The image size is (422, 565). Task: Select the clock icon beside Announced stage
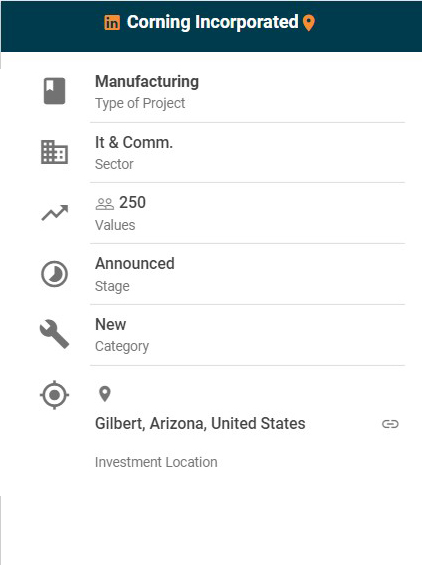coord(54,274)
